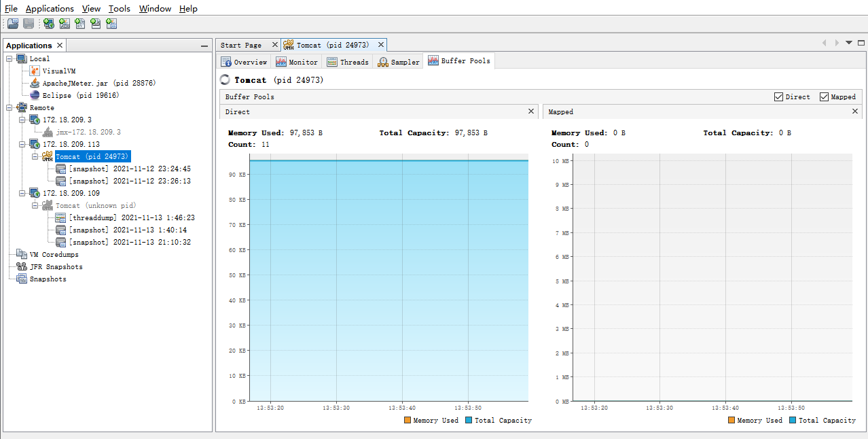
Task: Click the Load Snapshot toolbar icon
Action: 13,24
